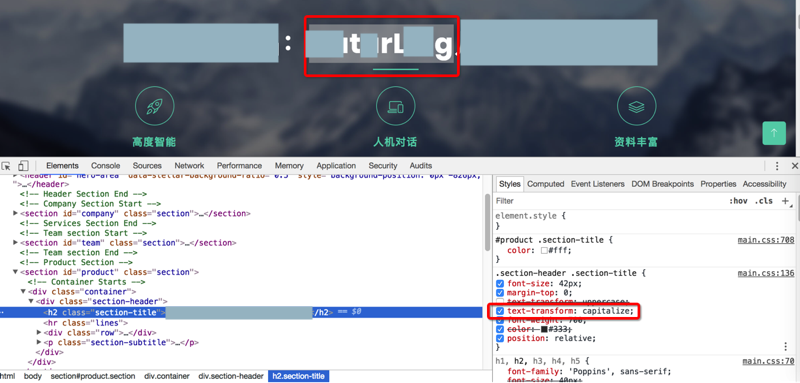Viewport: 800px width, 383px height.
Task: Click the Styles Filter input field
Action: (x=607, y=201)
